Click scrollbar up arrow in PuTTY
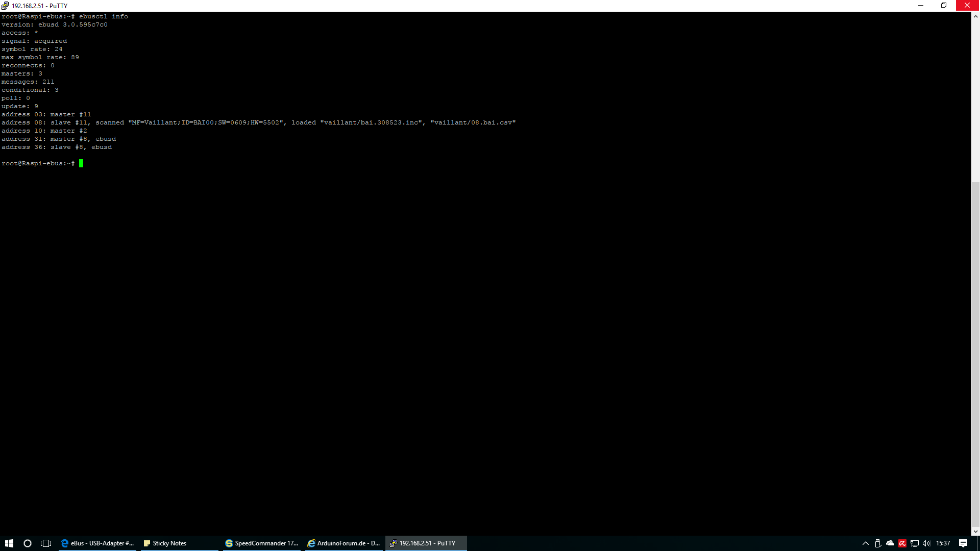The height and width of the screenshot is (551, 980). 975,16
